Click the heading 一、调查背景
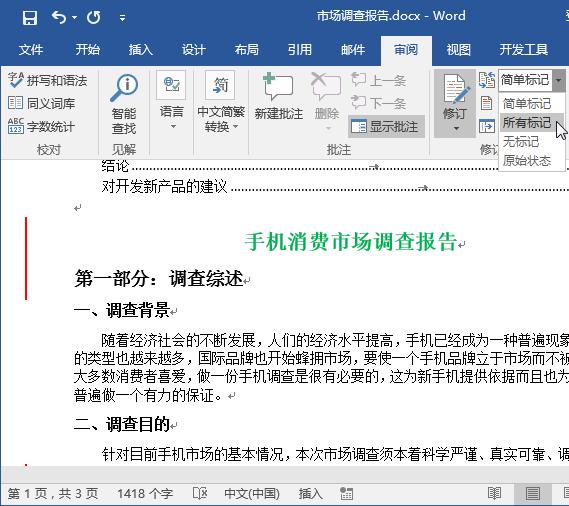The width and height of the screenshot is (569, 506). 122,310
